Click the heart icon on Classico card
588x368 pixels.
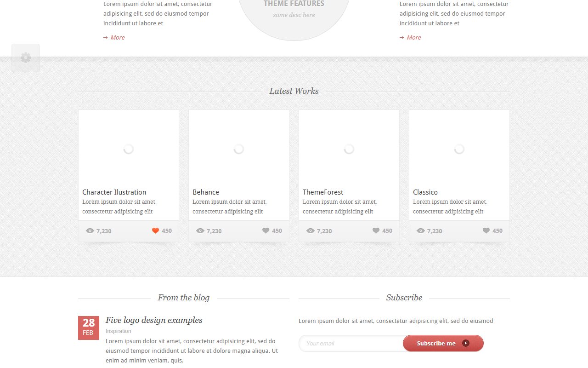486,230
